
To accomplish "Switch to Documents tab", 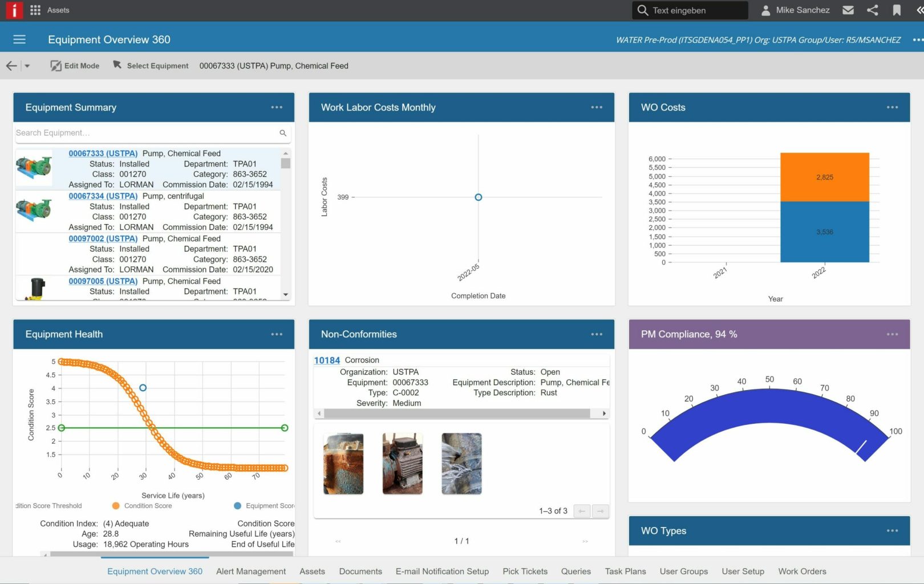I will click(x=360, y=571).
